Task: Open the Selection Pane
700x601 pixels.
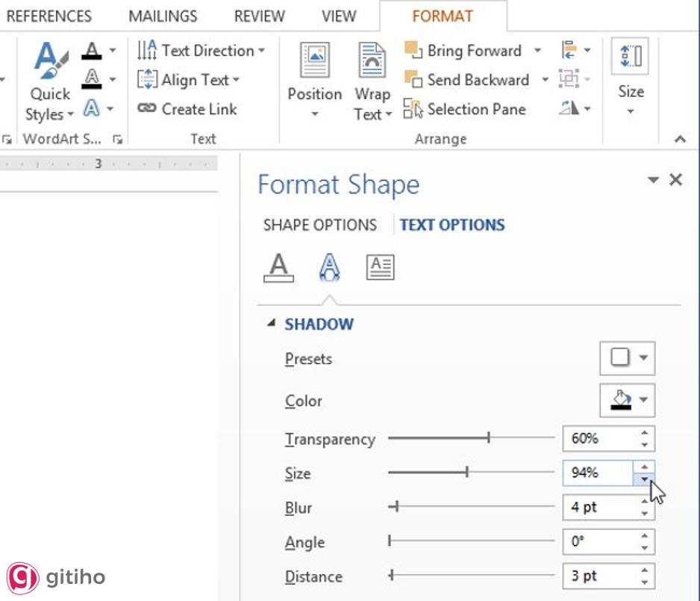Action: pyautogui.click(x=464, y=109)
